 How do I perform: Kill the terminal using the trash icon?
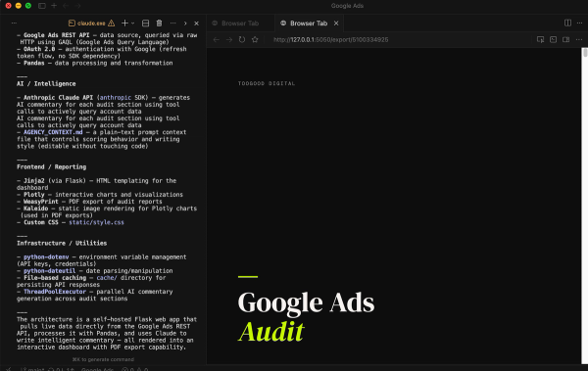159,23
